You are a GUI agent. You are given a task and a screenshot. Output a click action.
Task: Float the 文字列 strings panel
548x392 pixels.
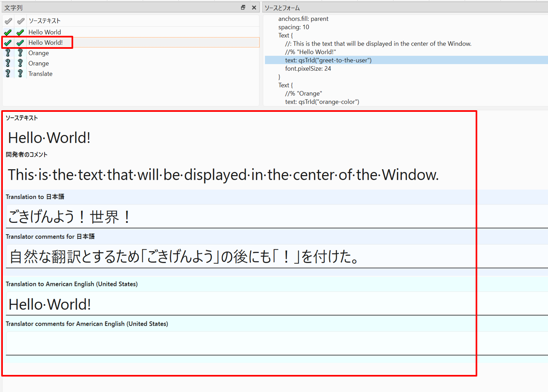[x=243, y=7]
